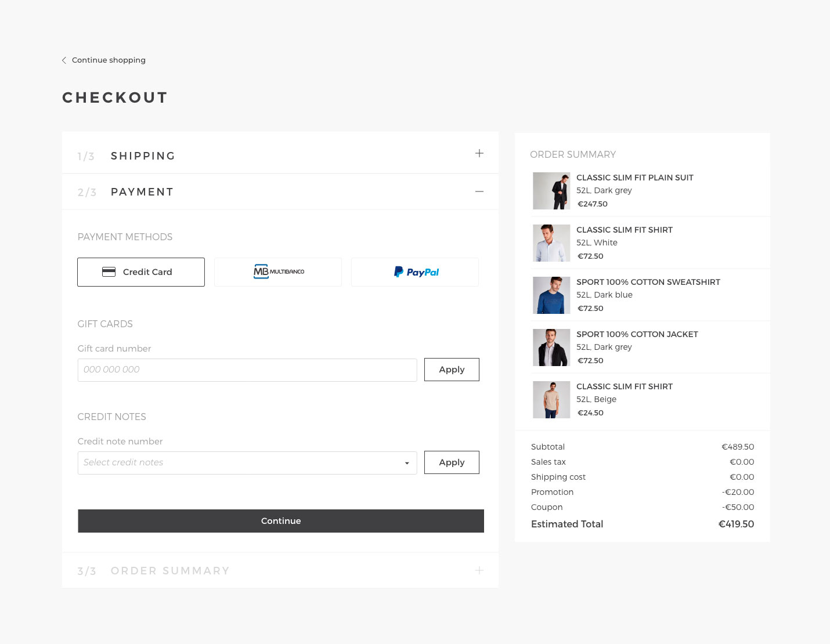Collapse the Payment section minus icon
Viewport: 830px width, 644px height.
click(x=479, y=191)
